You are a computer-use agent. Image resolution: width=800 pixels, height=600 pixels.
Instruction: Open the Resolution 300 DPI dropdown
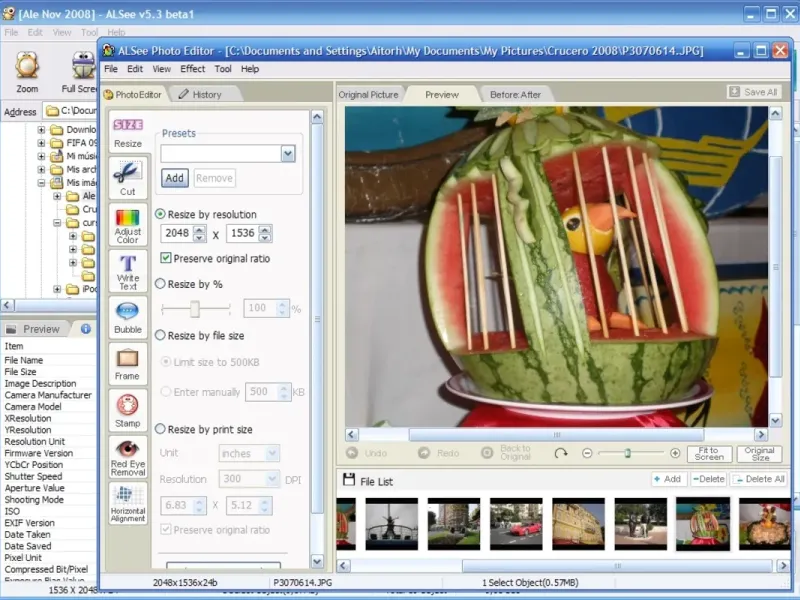(272, 479)
